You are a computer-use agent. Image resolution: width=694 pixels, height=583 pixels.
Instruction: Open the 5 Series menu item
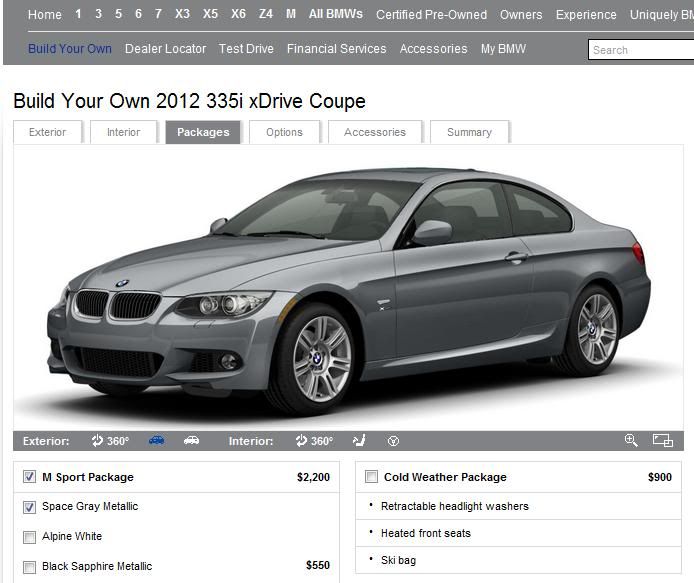[x=118, y=14]
